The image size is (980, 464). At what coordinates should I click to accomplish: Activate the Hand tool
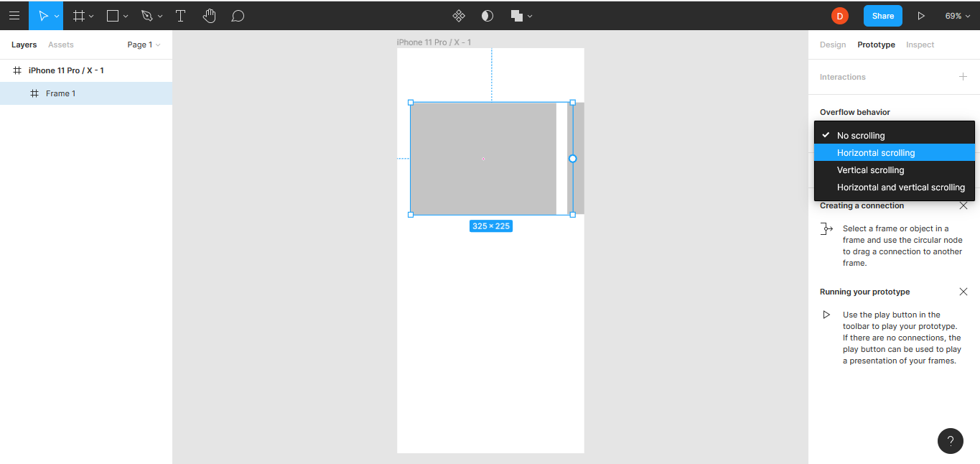[x=209, y=15]
